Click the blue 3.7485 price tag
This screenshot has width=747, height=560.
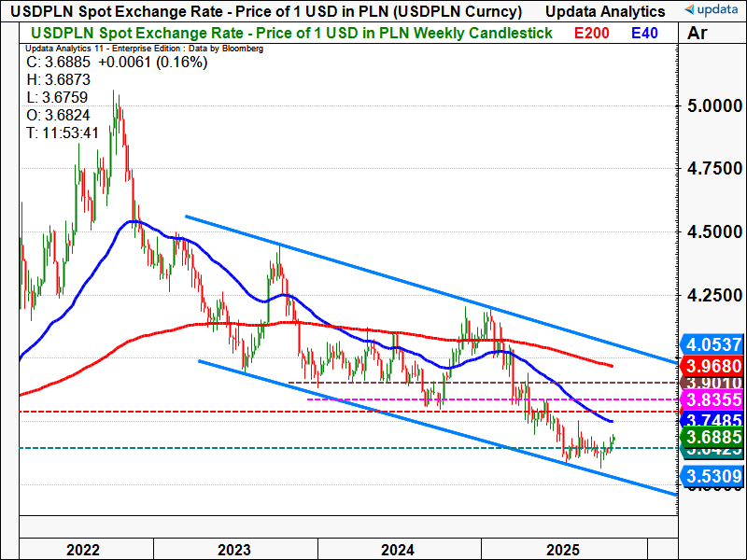(x=712, y=420)
